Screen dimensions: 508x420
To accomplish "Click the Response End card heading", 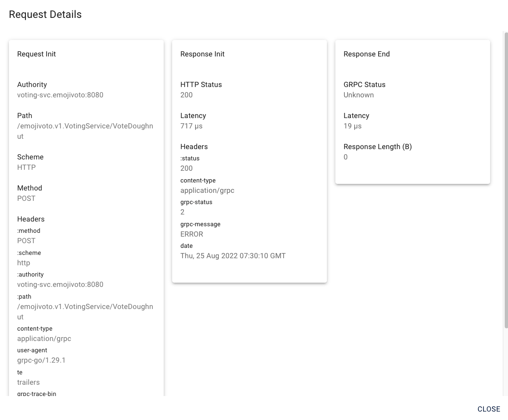I will point(367,54).
